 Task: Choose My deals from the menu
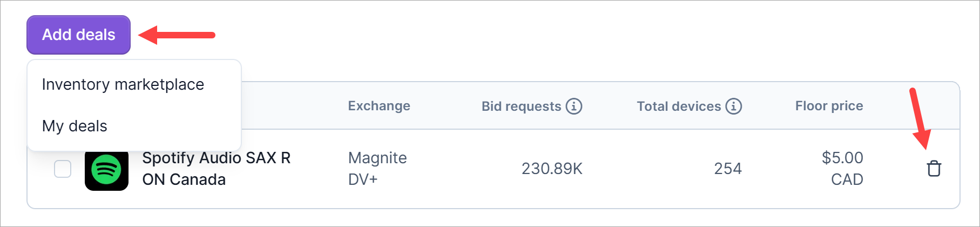pyautogui.click(x=75, y=126)
